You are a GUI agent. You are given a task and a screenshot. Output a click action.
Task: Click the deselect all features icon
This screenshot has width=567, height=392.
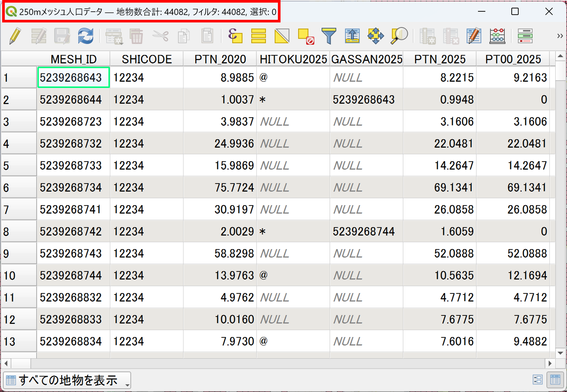(306, 36)
